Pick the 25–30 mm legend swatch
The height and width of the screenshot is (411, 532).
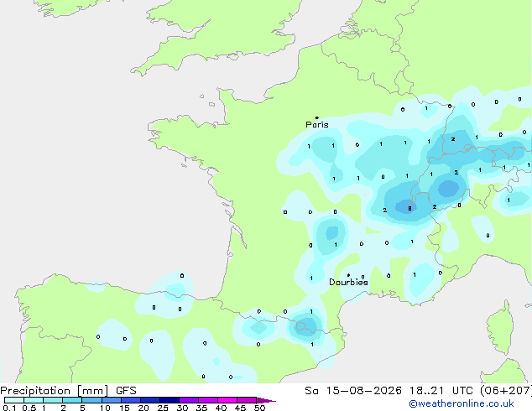(170, 400)
